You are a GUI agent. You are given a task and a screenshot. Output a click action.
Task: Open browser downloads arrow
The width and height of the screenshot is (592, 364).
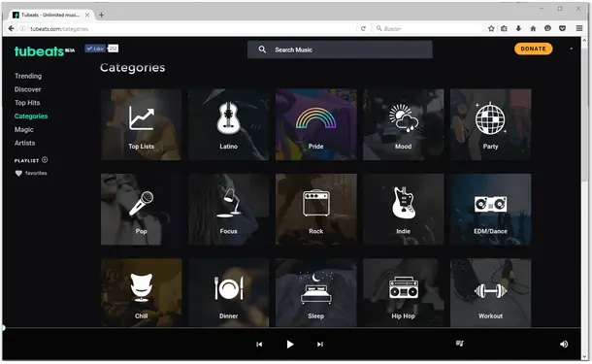pos(518,28)
